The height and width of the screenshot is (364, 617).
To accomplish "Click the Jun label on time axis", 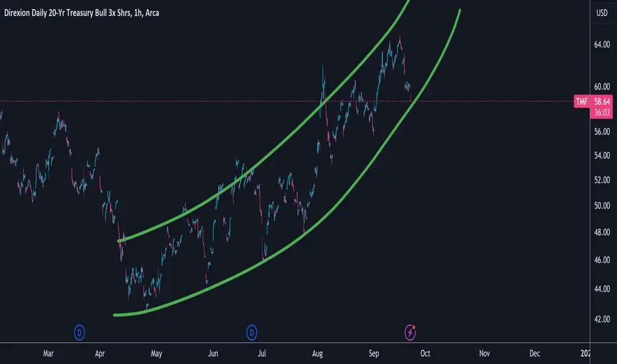I will (213, 353).
